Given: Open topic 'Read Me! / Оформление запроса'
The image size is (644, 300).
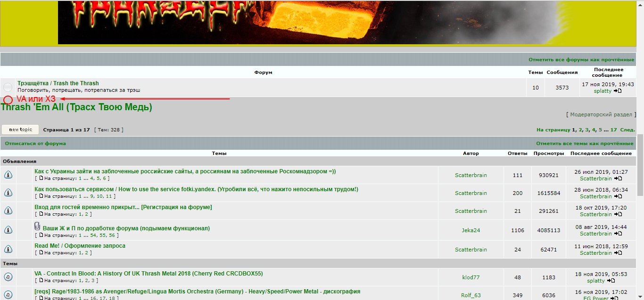Looking at the screenshot, I should tap(80, 246).
